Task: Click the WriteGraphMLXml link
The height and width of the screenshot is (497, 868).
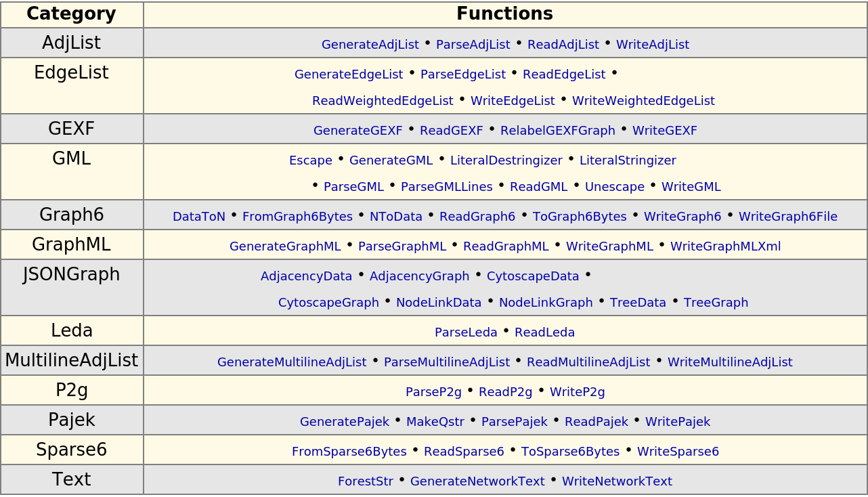Action: coord(725,246)
